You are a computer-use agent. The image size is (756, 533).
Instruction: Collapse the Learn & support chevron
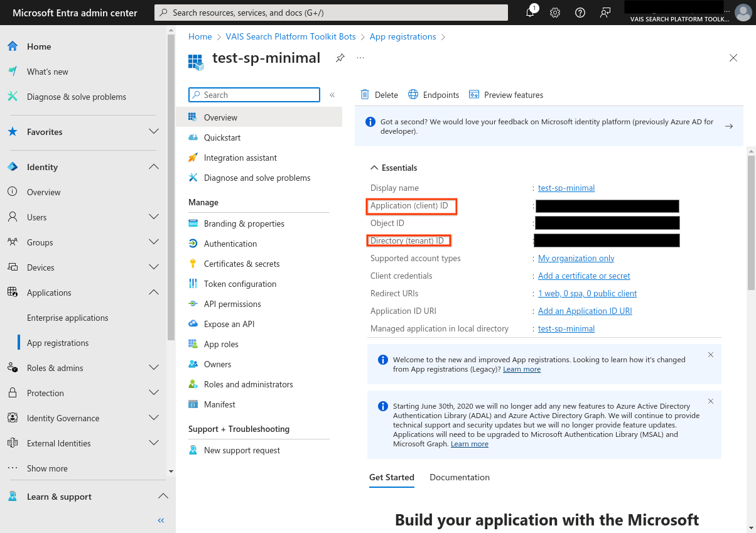(163, 497)
